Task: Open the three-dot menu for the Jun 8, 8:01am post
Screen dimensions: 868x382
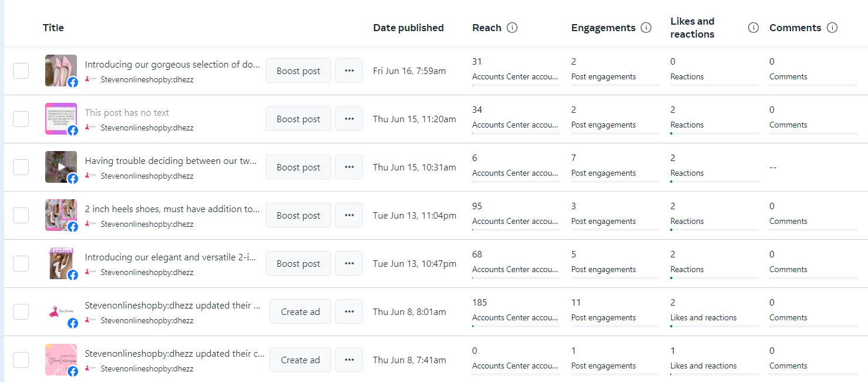Action: (x=349, y=311)
